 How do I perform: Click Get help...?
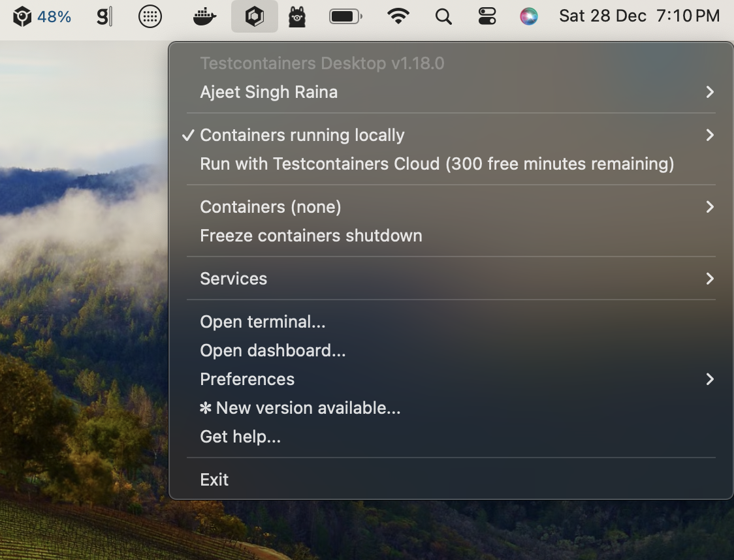point(451,437)
